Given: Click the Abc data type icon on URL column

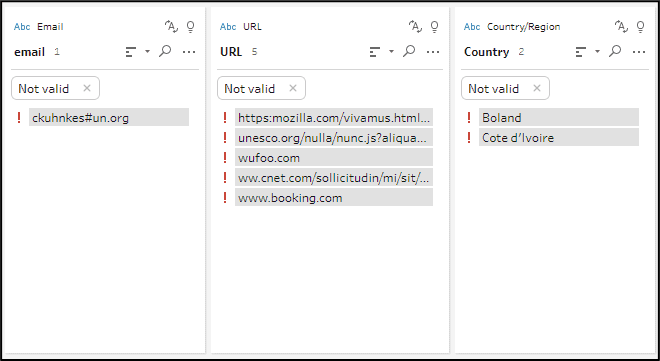Looking at the screenshot, I should click(x=228, y=27).
